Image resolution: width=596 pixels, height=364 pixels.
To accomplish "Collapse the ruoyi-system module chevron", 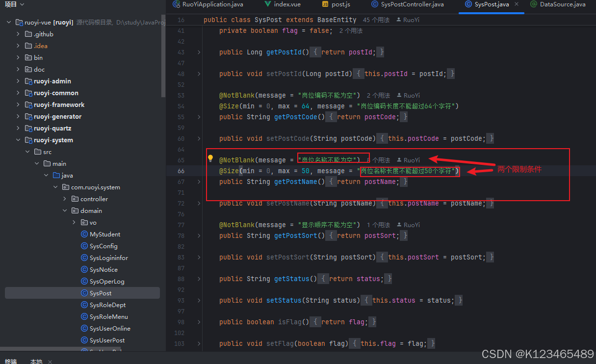I will click(x=18, y=140).
